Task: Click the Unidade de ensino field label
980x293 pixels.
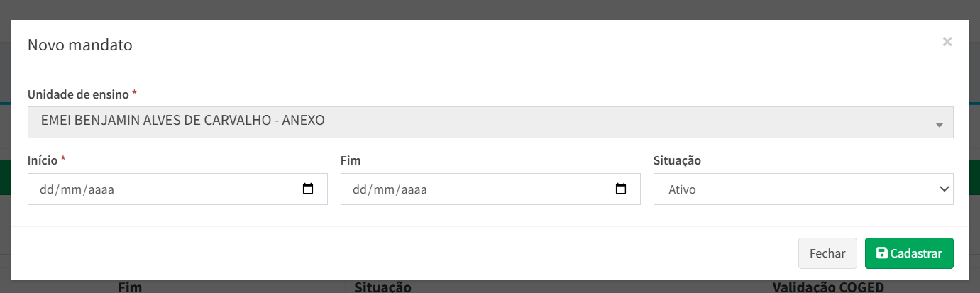Action: point(78,94)
